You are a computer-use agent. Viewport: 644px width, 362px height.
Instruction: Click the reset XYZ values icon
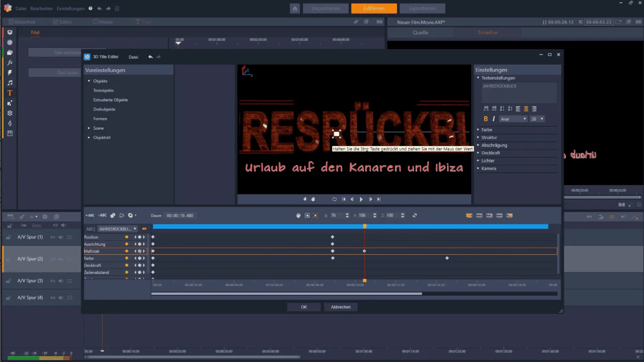(x=415, y=215)
